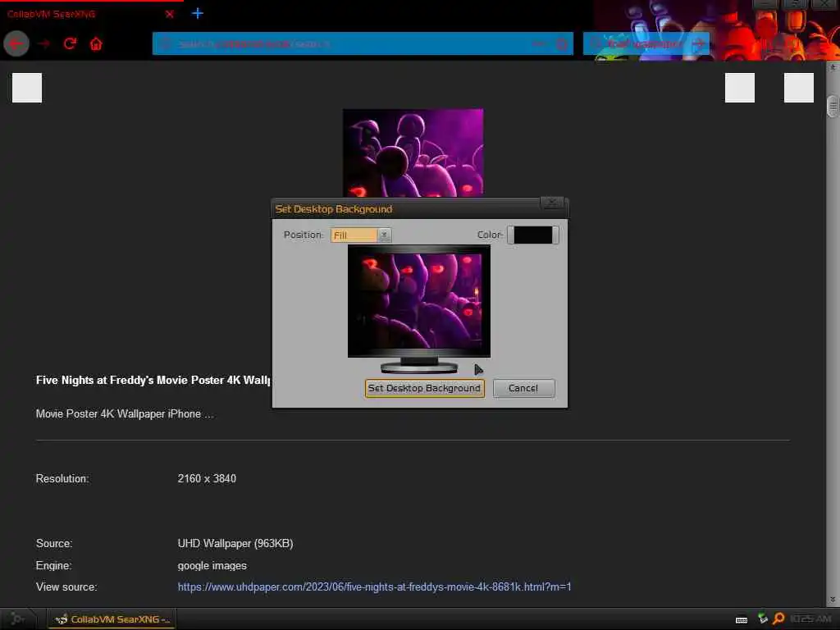Viewport: 840px width, 630px height.
Task: Click the scrollbar down arrow
Action: click(x=833, y=600)
